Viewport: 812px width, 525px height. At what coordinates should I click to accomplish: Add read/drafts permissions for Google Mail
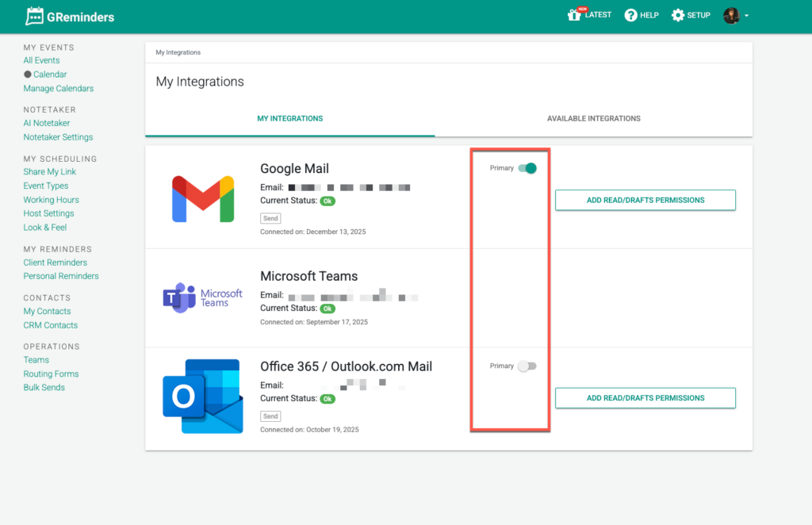645,200
